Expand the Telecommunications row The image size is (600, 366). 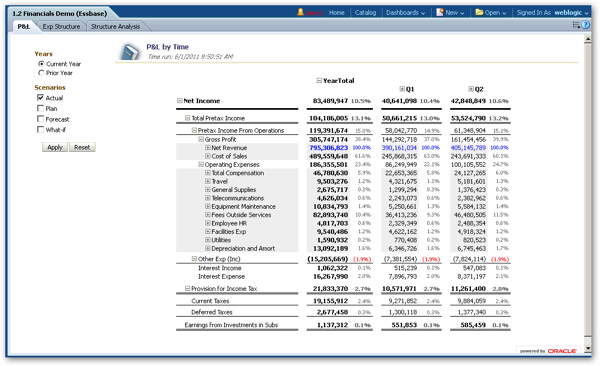point(207,198)
